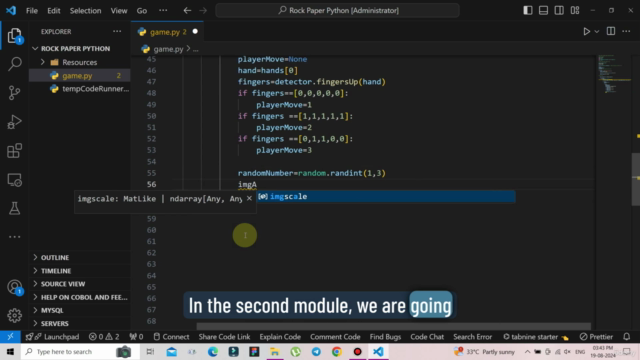This screenshot has height=360, width=640.
Task: Toggle the secondary side bar
Action: (559, 10)
